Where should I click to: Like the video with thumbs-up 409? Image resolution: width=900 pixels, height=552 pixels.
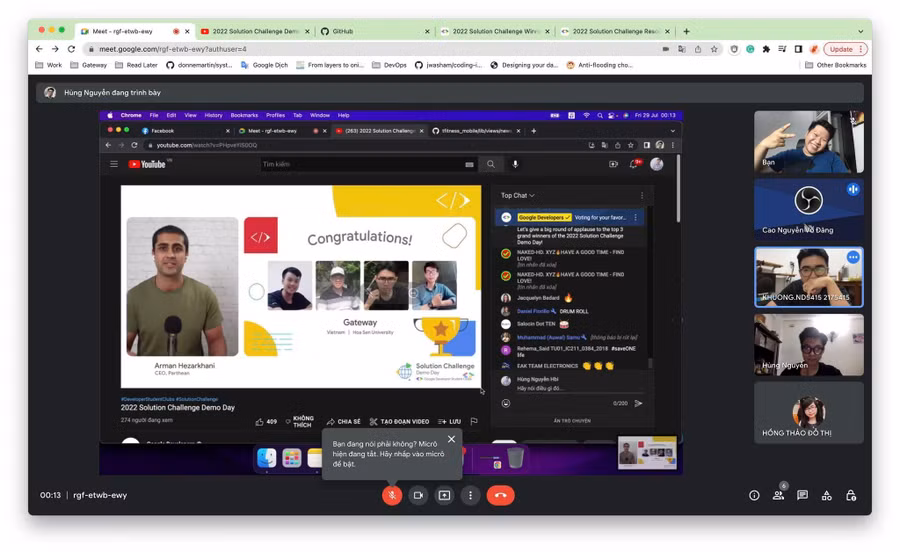[x=266, y=422]
